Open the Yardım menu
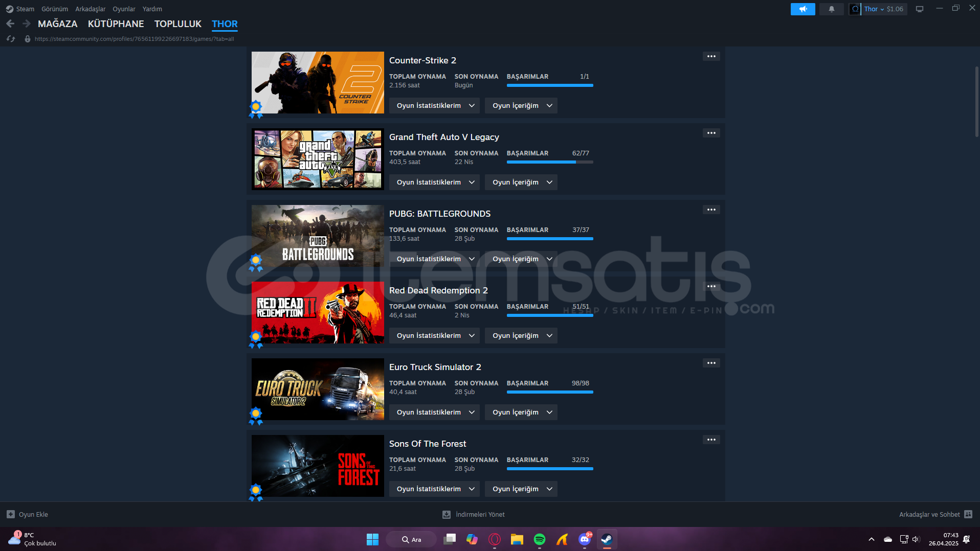 point(152,9)
